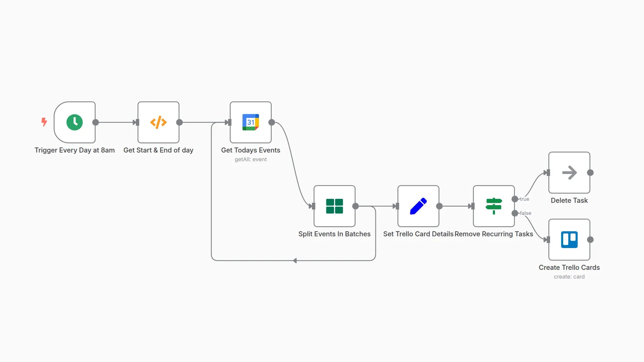This screenshot has height=362, width=644.
Task: Click the Set Trello Card Details output dot
Action: (x=439, y=206)
